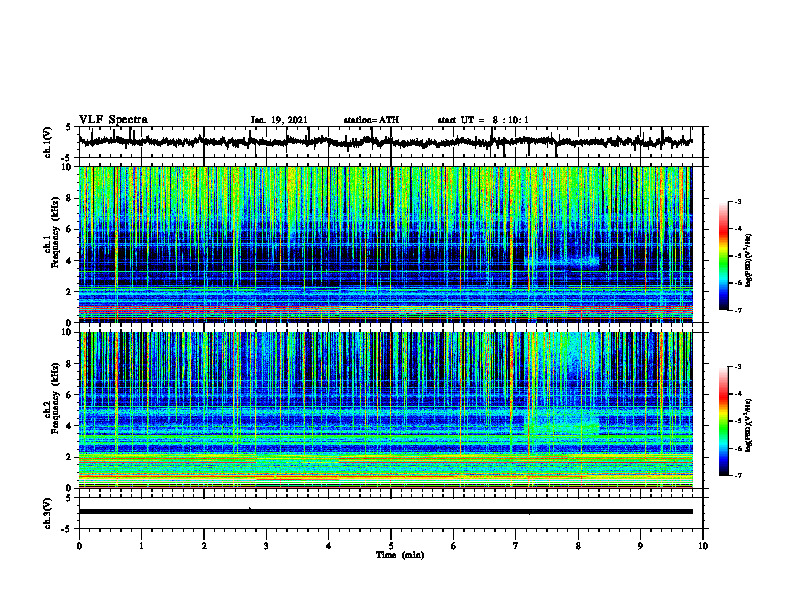Click the "VLF Spectra" title text
Viewport: 792px width, 612px height.
[113, 120]
